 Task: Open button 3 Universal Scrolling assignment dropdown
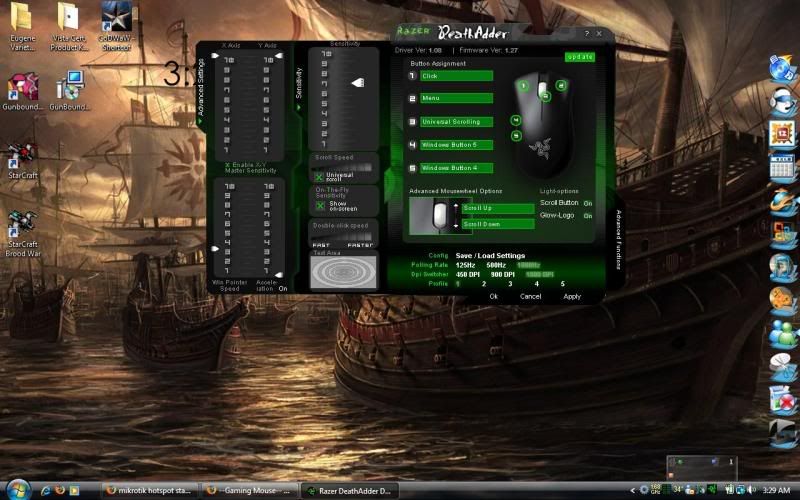(x=456, y=122)
